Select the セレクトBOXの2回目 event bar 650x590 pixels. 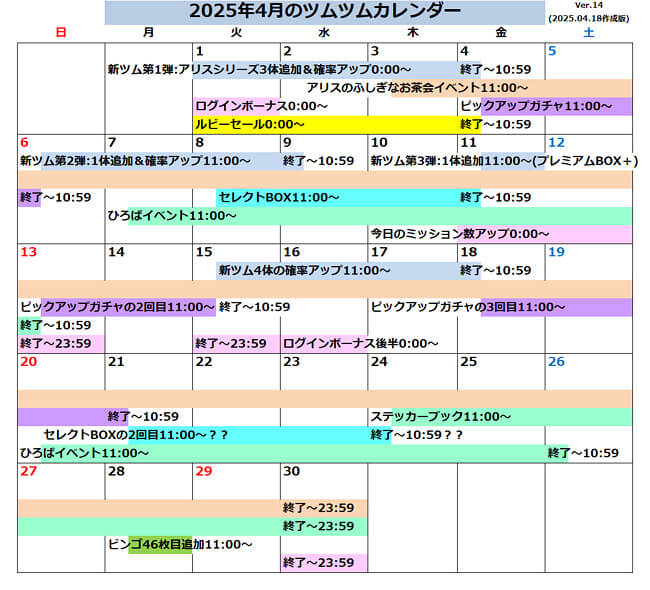tap(135, 435)
